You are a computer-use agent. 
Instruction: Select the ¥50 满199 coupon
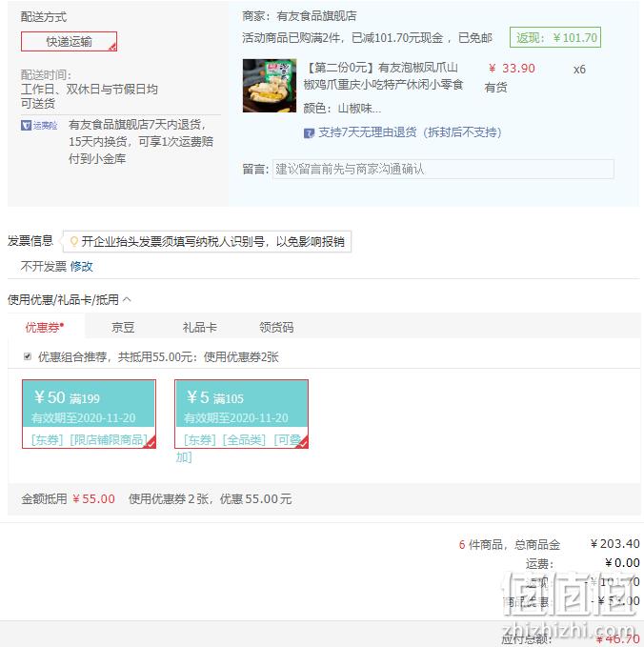click(89, 414)
